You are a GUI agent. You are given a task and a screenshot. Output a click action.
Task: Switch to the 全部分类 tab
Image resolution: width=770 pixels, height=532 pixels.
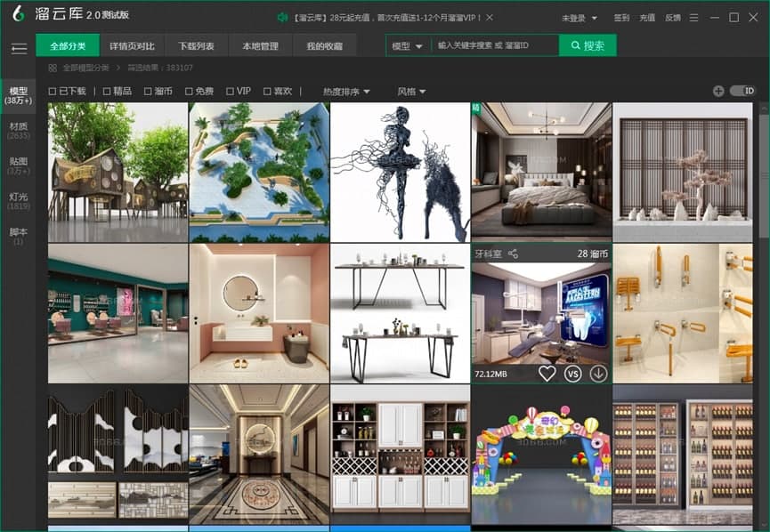pos(68,45)
